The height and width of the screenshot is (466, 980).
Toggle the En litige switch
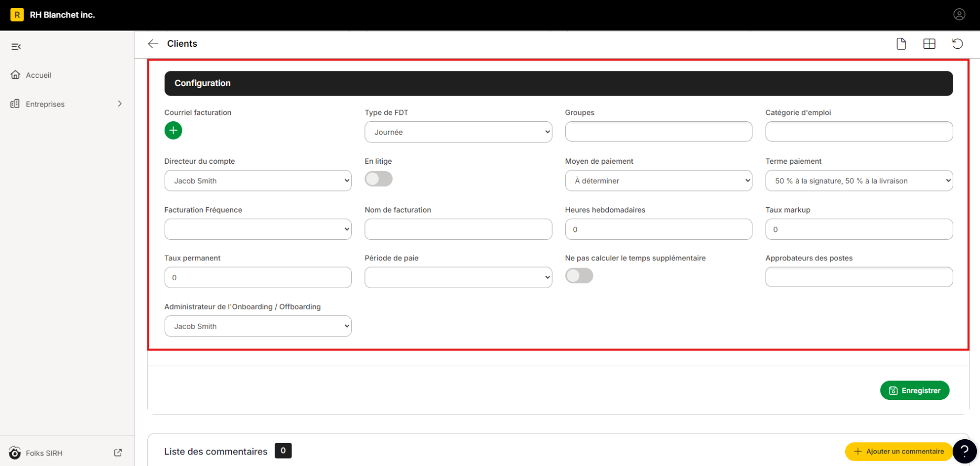tap(379, 179)
